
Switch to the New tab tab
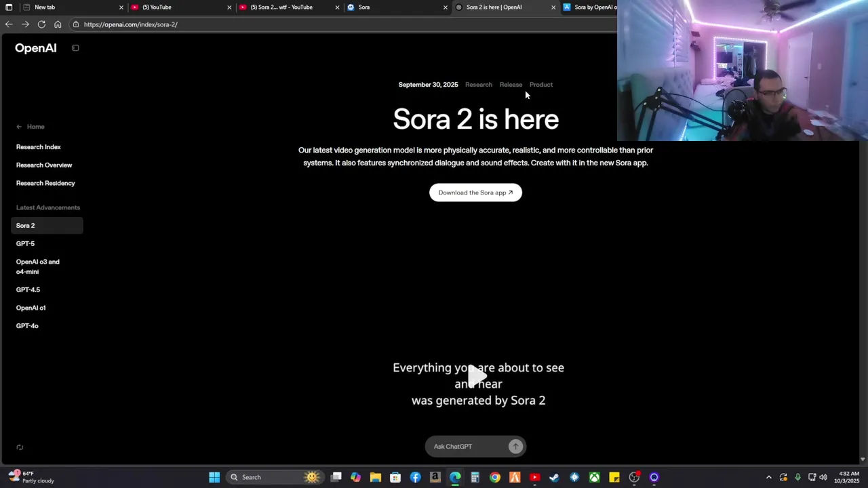[73, 7]
